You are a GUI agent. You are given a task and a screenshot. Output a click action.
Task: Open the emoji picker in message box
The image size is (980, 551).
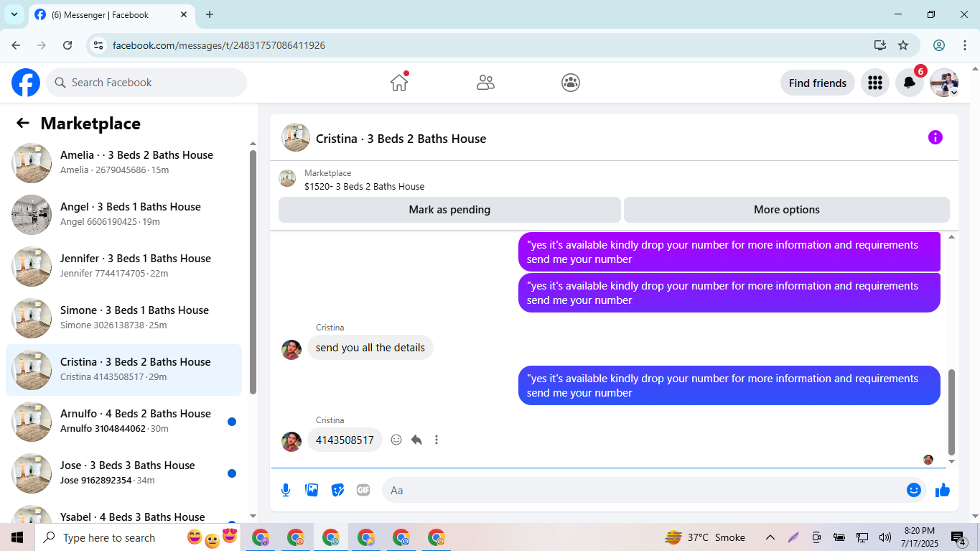pyautogui.click(x=913, y=490)
